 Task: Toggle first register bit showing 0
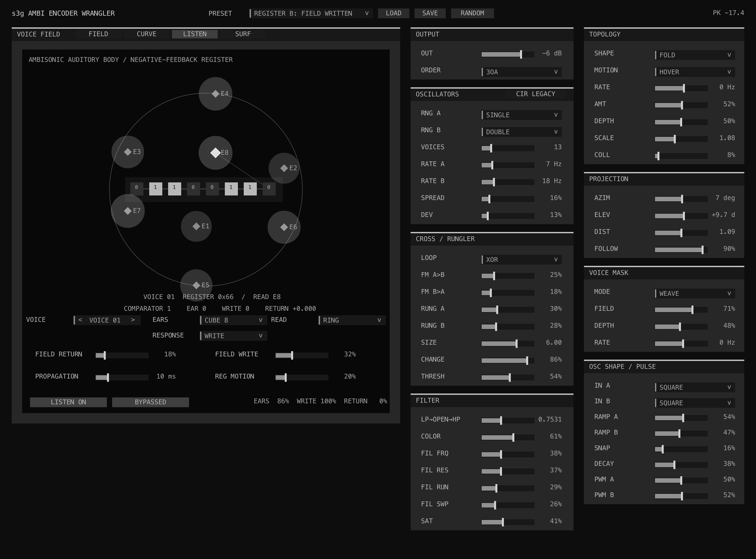pos(137,189)
